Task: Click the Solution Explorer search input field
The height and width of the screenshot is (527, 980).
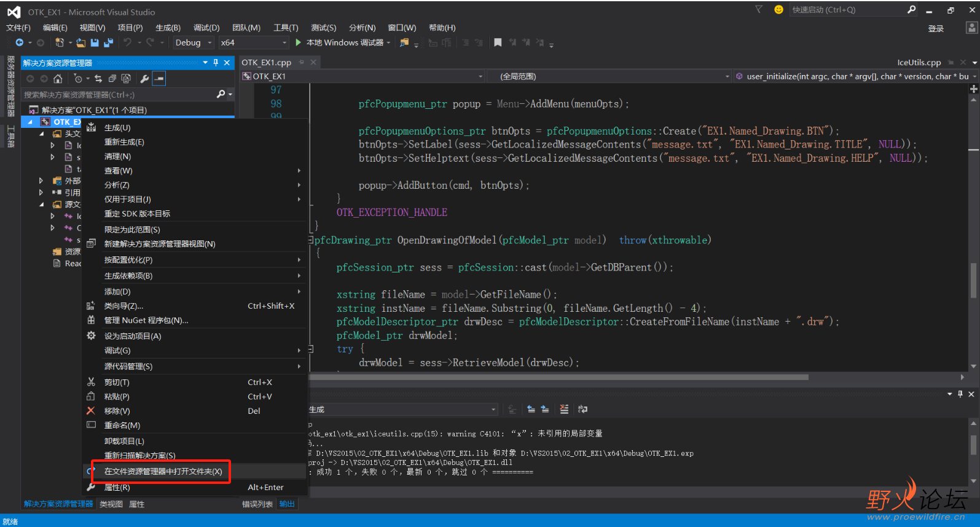Action: click(x=118, y=94)
